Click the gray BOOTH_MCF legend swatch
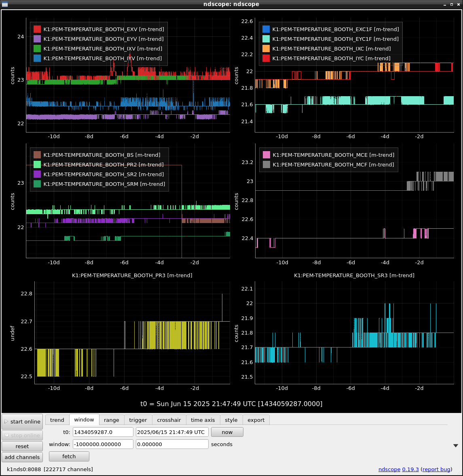Viewport: 463px width, 476px height. [x=266, y=164]
